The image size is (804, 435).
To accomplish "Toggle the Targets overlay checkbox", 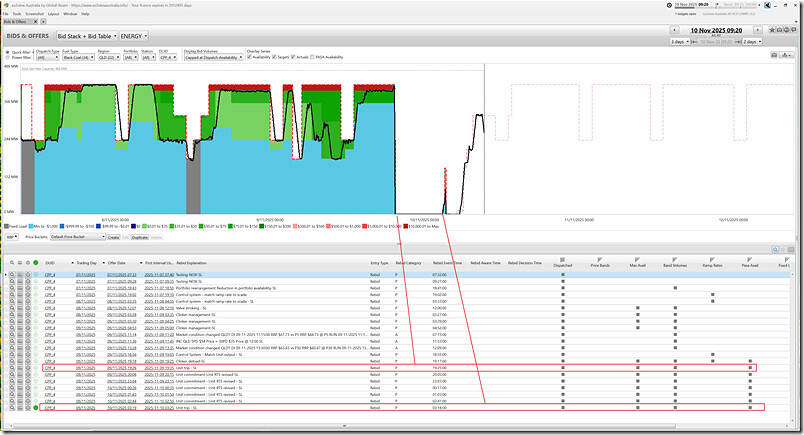I will click(x=275, y=57).
